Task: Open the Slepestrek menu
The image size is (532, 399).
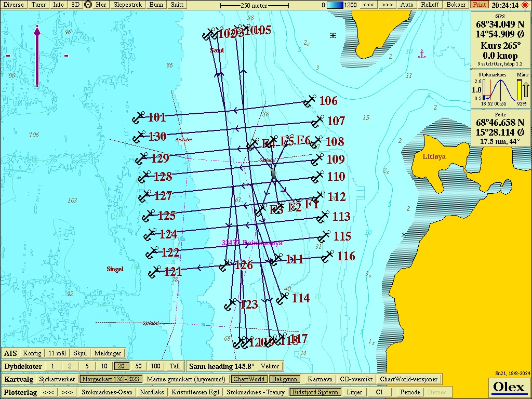Action: [128, 5]
